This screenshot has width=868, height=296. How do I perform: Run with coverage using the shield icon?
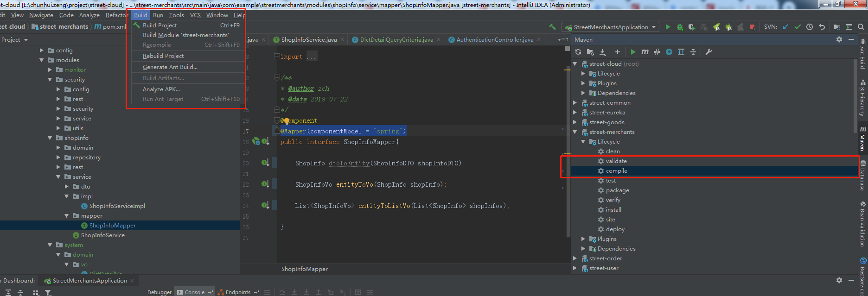tap(692, 27)
